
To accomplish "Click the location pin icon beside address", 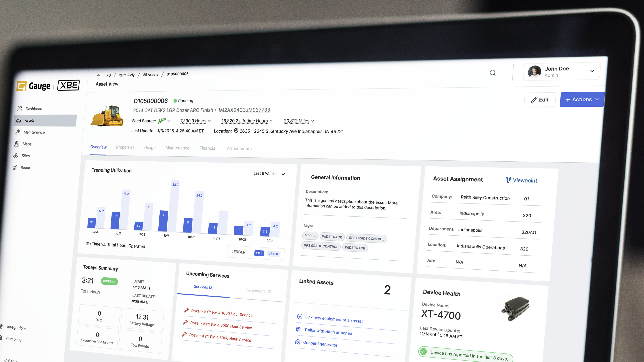I will pos(236,131).
